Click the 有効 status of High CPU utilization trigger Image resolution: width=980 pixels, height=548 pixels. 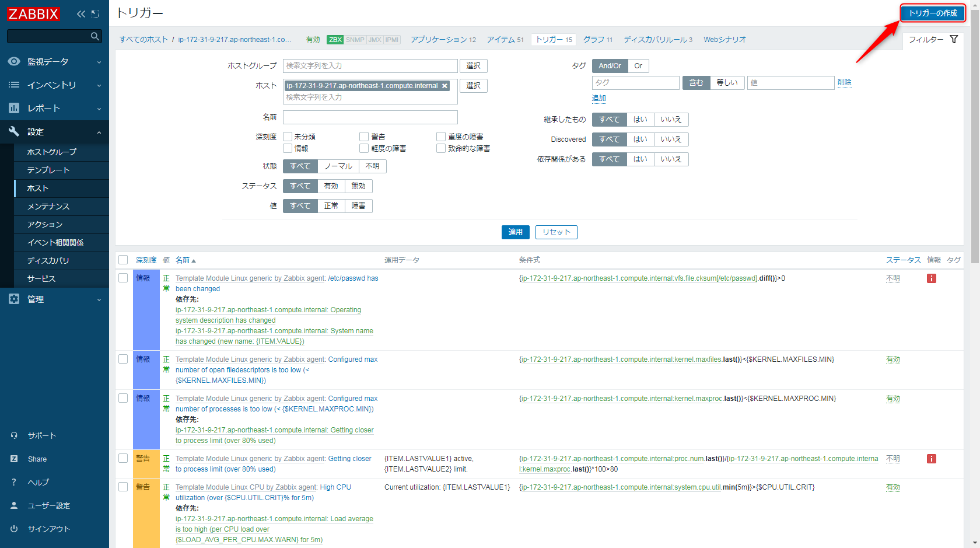click(x=893, y=487)
